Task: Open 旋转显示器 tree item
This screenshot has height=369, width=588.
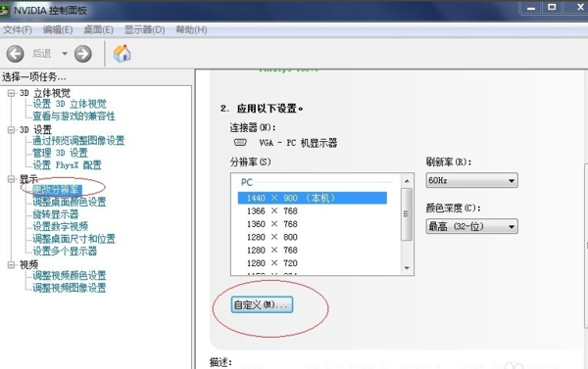Action: (56, 214)
